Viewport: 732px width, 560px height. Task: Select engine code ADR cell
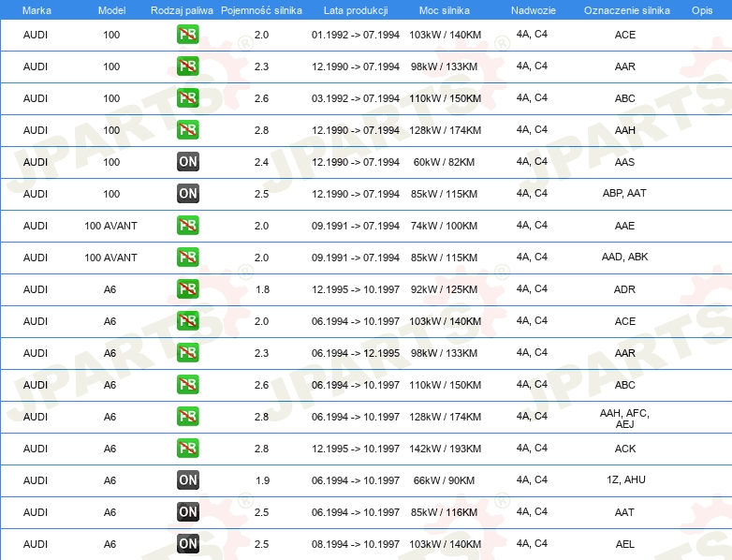tap(624, 289)
